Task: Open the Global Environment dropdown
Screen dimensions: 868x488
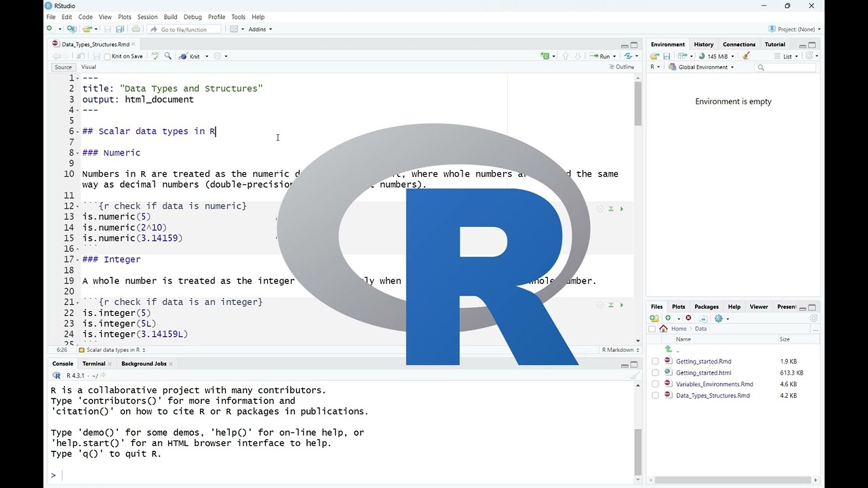Action: coord(701,67)
